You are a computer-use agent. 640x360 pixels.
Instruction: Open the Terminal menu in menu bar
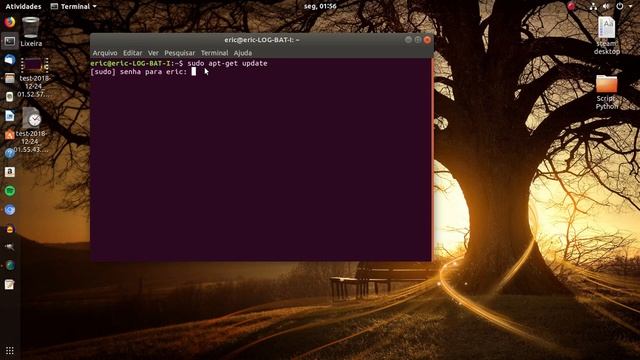(x=214, y=53)
